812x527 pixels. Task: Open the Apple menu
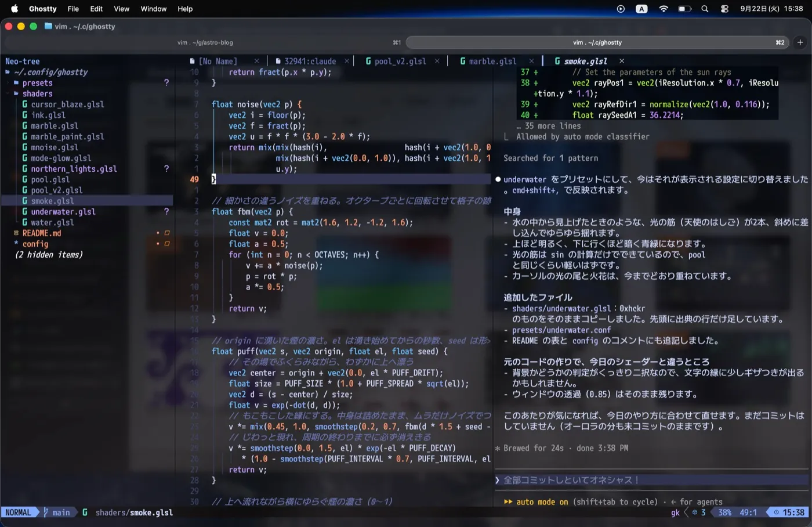(x=14, y=9)
